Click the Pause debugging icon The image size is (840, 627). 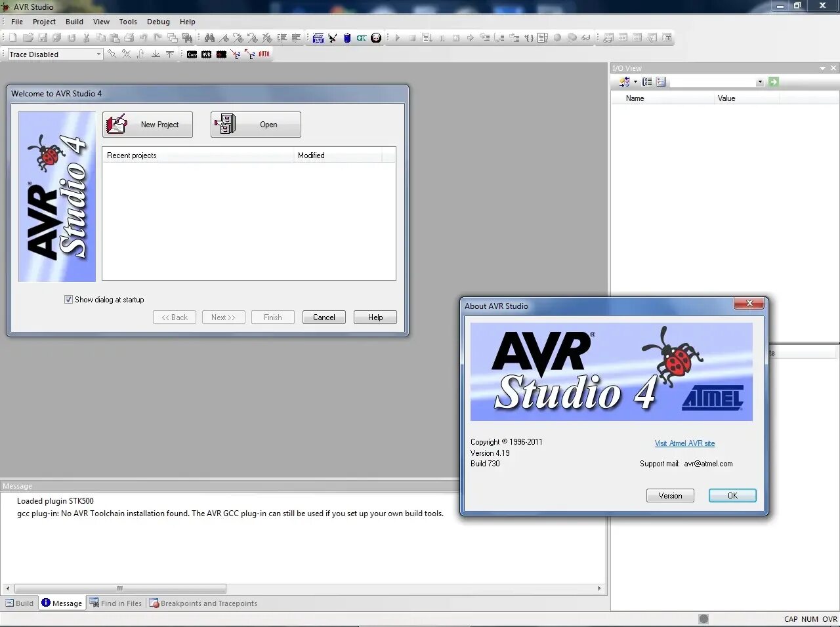442,38
